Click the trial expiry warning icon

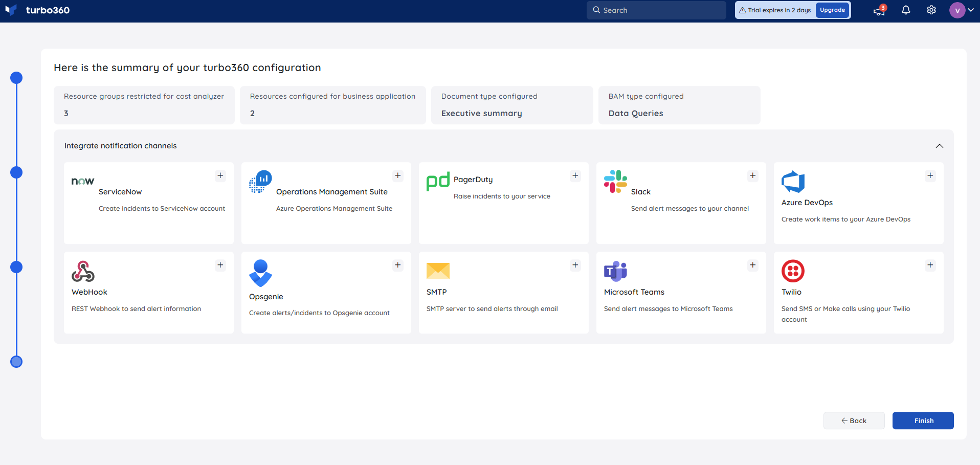(x=742, y=10)
